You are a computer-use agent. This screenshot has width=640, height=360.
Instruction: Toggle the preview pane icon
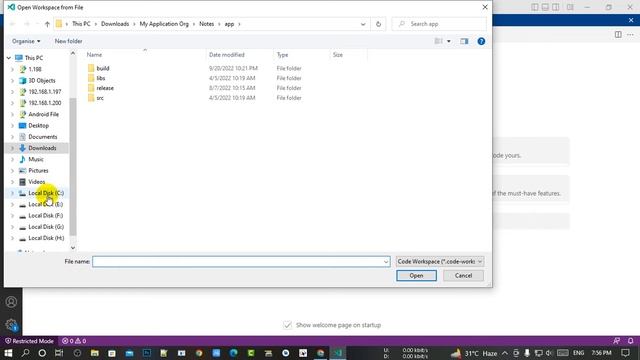pyautogui.click(x=464, y=41)
